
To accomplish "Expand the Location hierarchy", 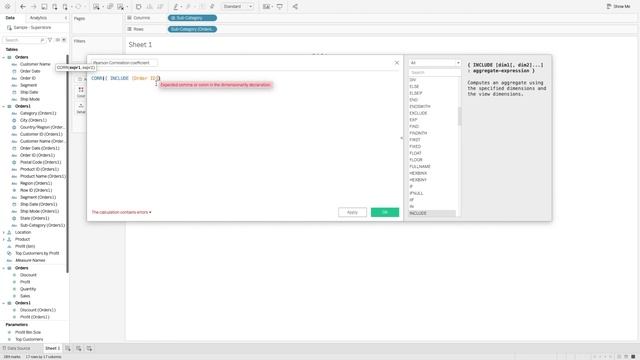I will coord(4,232).
